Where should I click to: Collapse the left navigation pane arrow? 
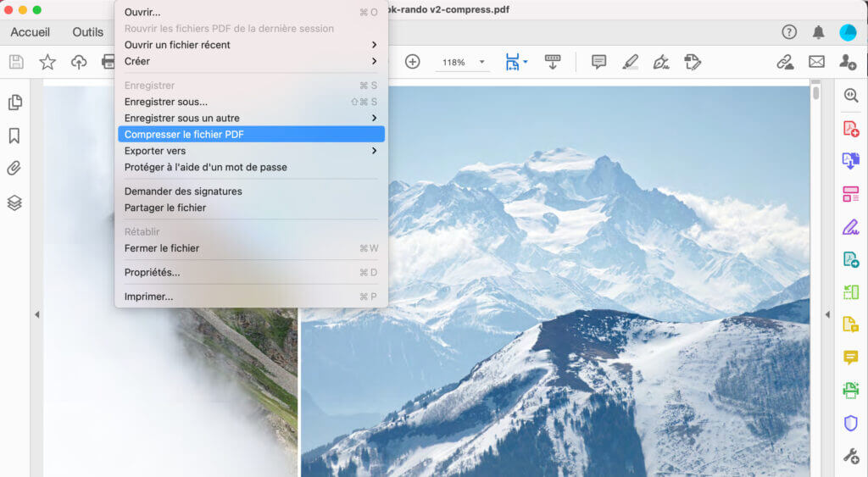pos(37,314)
